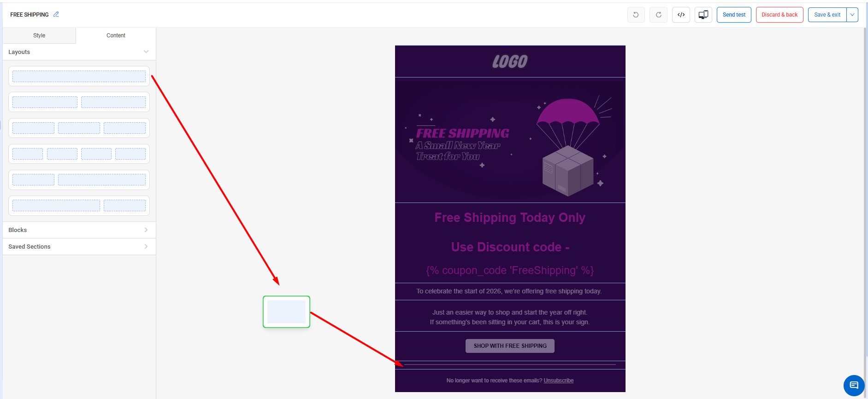Click the redo arrow icon
868x399 pixels.
click(x=658, y=15)
